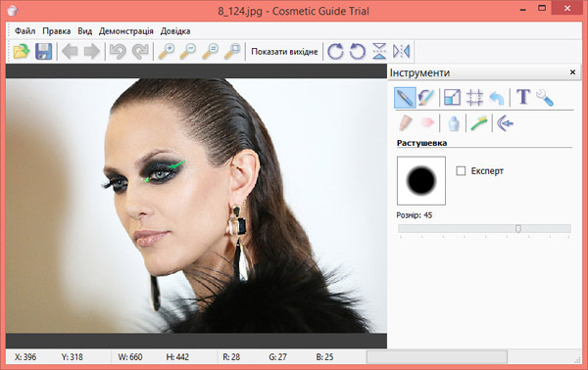Viewport: 588px width, 370px height.
Task: Zoom in with the plus magnifier
Action: pos(167,51)
